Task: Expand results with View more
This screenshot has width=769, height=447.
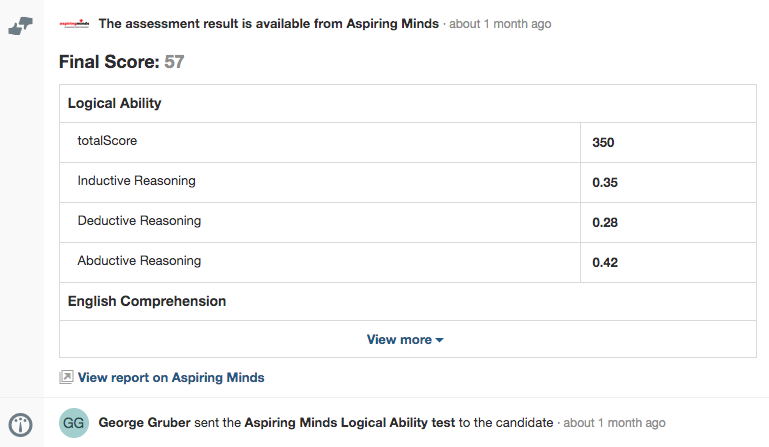Action: 405,340
